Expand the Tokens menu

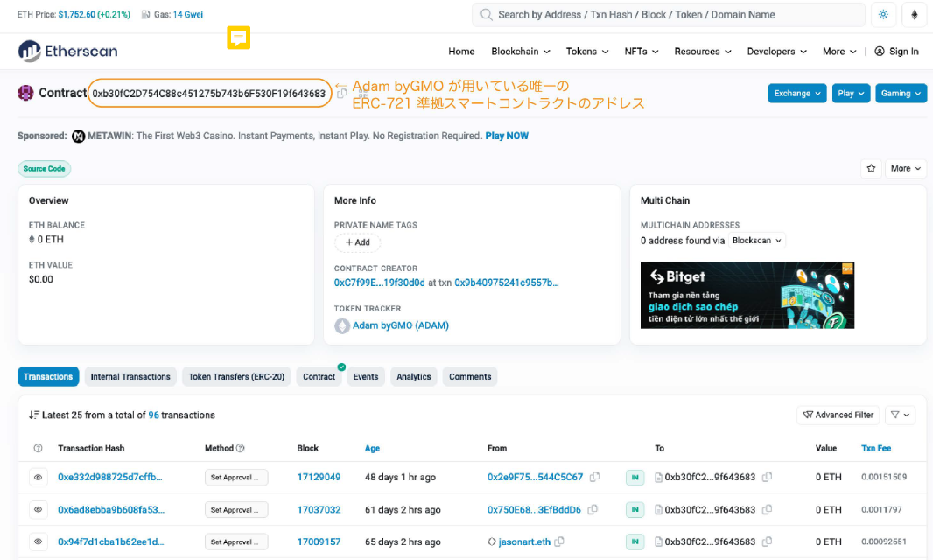[586, 51]
